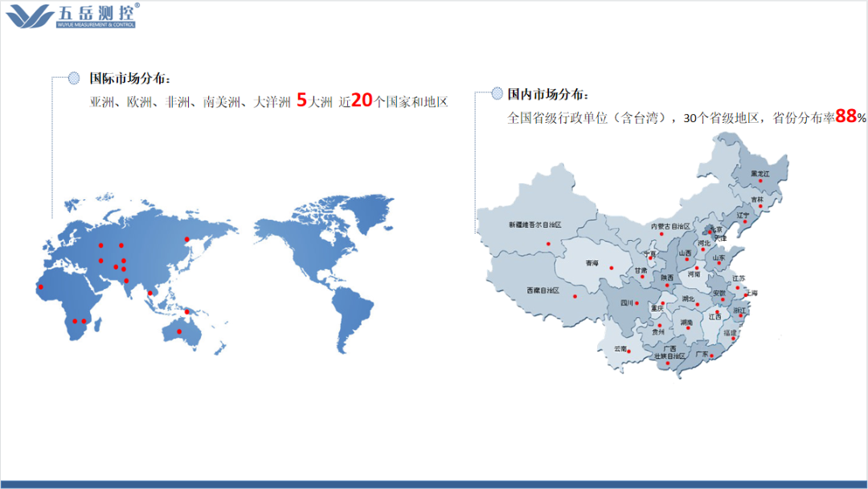Click the Wuyue Measurement & Control logo
This screenshot has height=489, width=868.
[x=71, y=16]
